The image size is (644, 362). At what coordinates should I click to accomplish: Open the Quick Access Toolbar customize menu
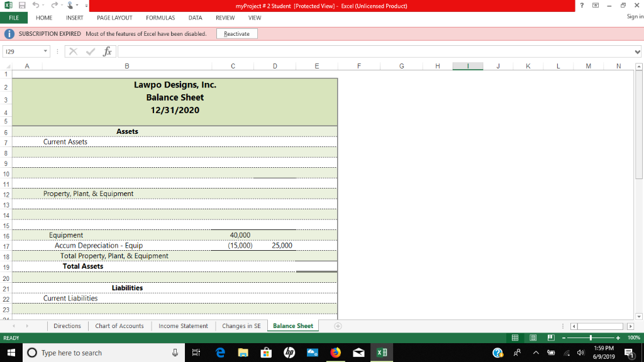pyautogui.click(x=86, y=5)
